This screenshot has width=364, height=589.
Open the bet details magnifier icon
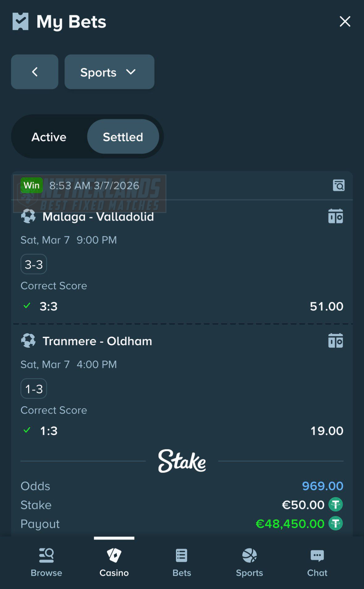click(x=339, y=185)
